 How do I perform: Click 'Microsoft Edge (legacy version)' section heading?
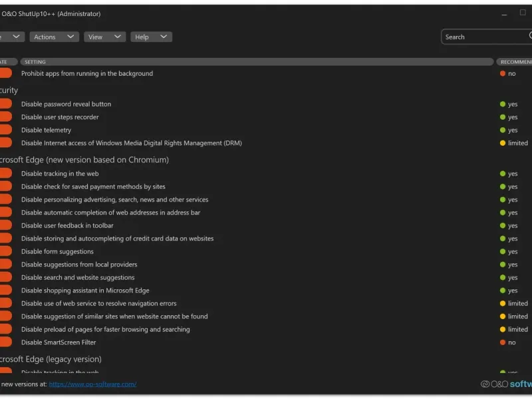(51, 359)
